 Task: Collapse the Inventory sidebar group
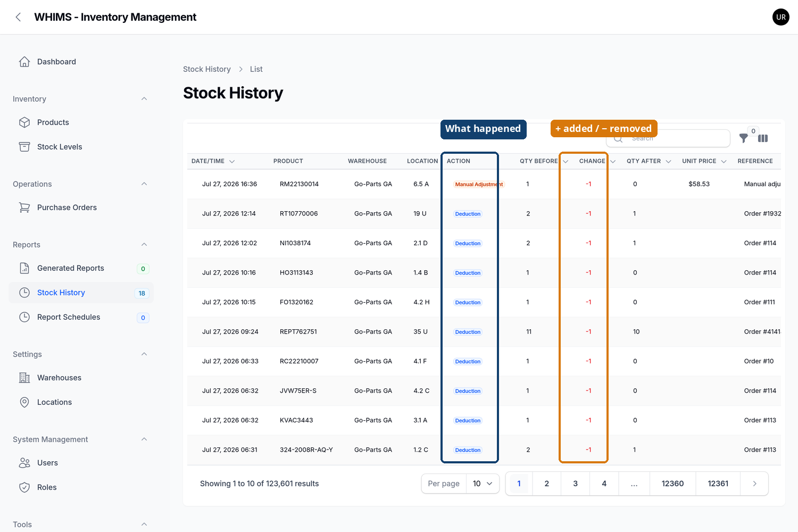144,99
